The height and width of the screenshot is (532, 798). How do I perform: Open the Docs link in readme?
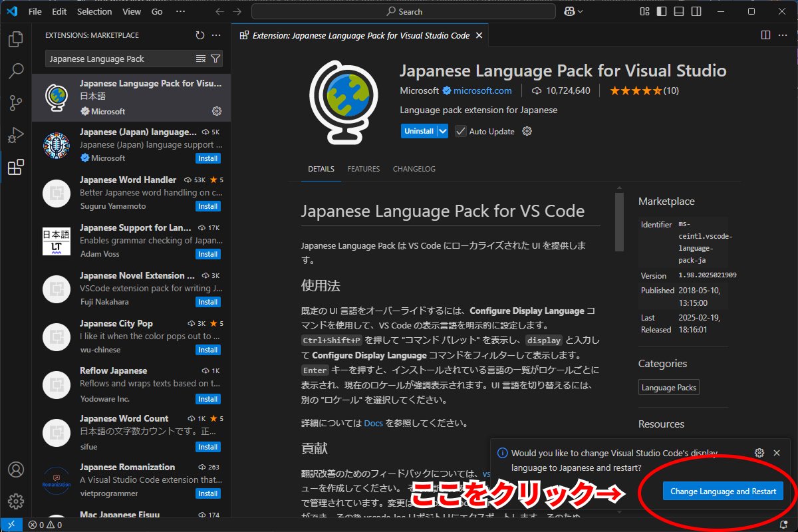374,423
